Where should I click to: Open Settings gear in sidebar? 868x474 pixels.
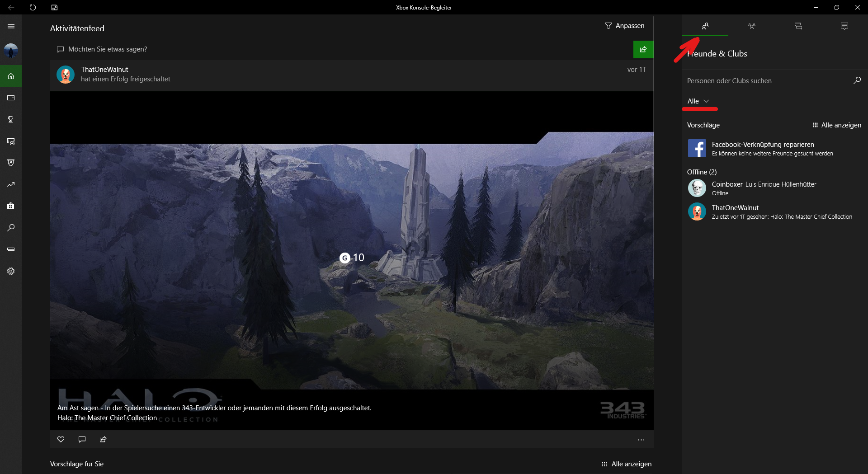coord(11,271)
